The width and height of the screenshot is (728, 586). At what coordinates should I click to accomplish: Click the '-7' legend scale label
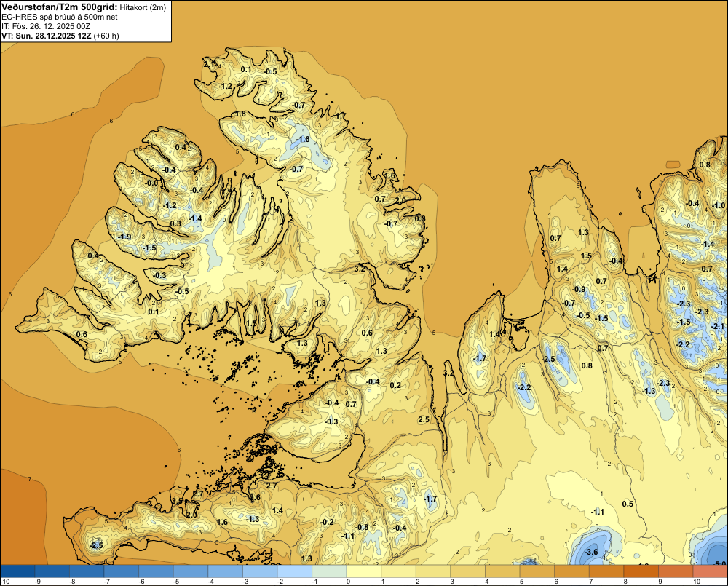(107, 582)
